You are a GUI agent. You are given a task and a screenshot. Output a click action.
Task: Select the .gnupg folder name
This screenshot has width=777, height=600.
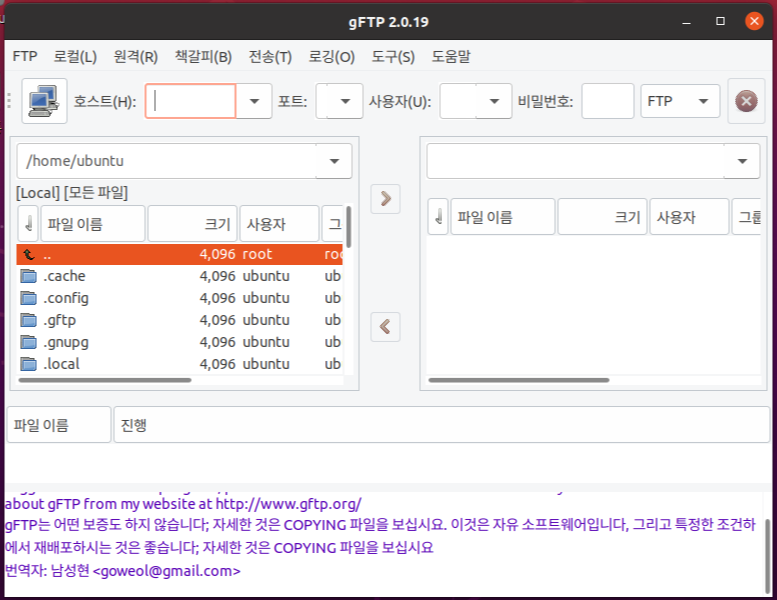tap(66, 342)
